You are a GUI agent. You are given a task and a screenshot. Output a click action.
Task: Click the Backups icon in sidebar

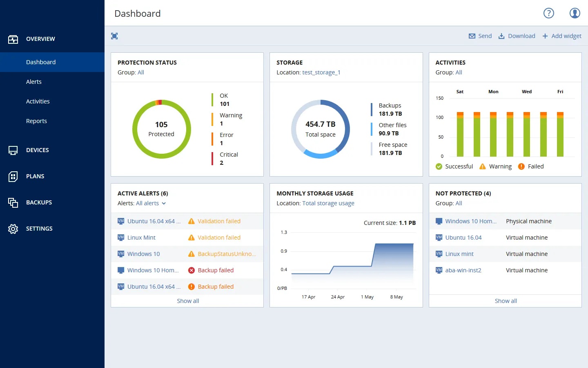pos(13,202)
